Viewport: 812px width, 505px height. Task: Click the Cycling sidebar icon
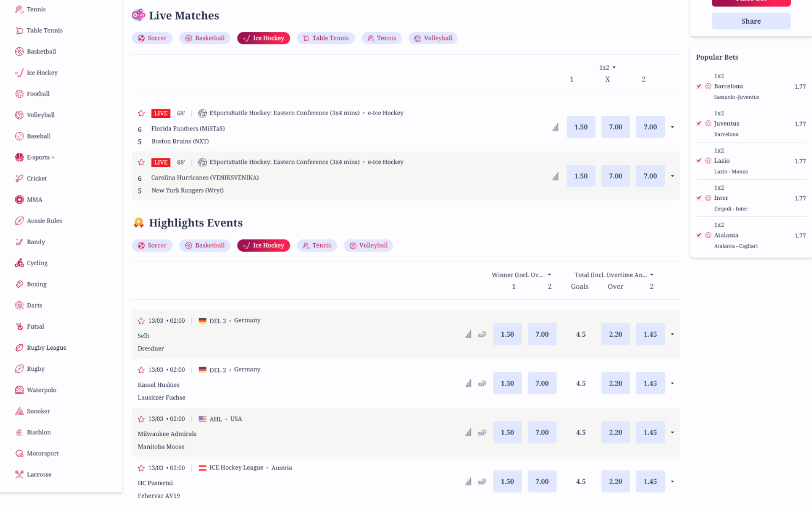tap(19, 263)
